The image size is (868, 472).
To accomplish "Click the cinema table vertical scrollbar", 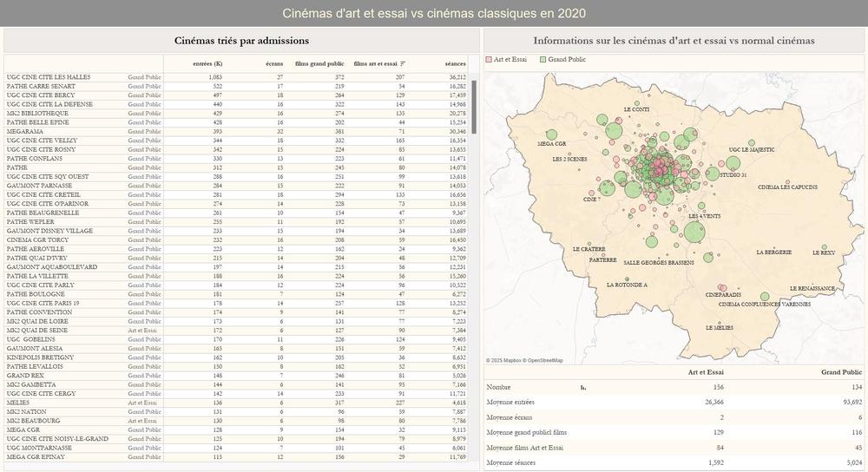I will tap(474, 107).
